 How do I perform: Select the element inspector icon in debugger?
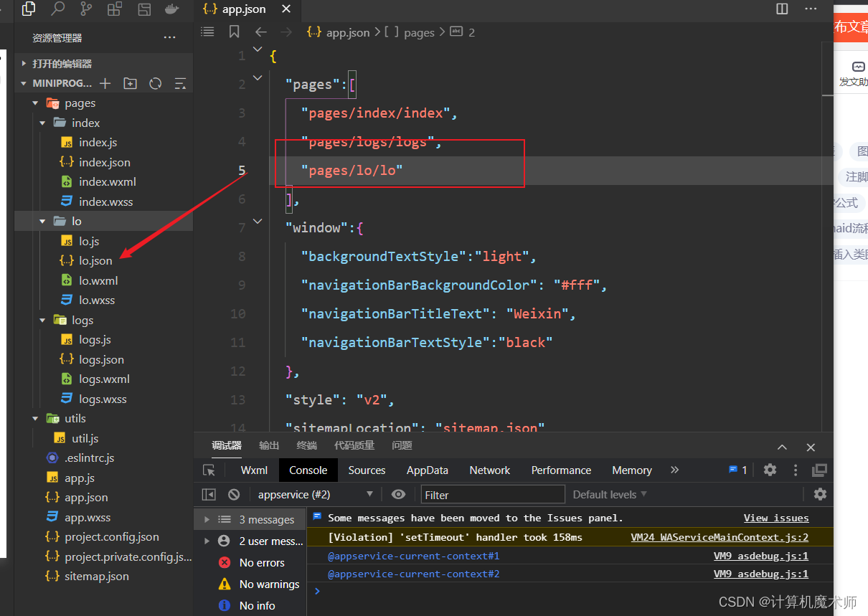click(209, 470)
